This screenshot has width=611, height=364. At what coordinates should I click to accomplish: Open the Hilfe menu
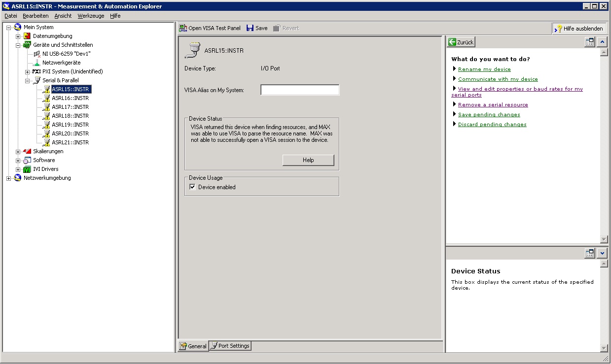(115, 16)
